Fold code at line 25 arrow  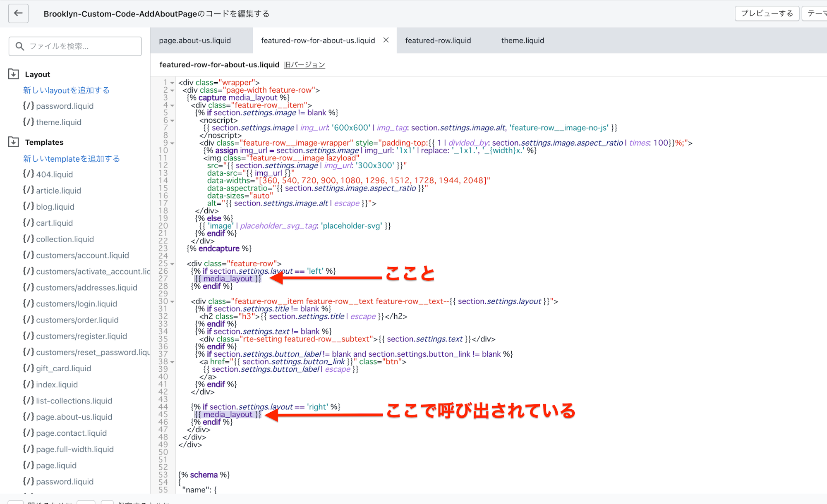point(173,264)
